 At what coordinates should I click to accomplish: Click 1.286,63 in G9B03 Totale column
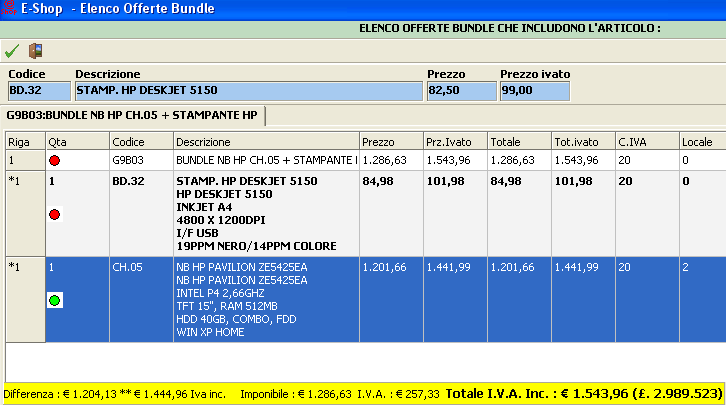coord(519,160)
